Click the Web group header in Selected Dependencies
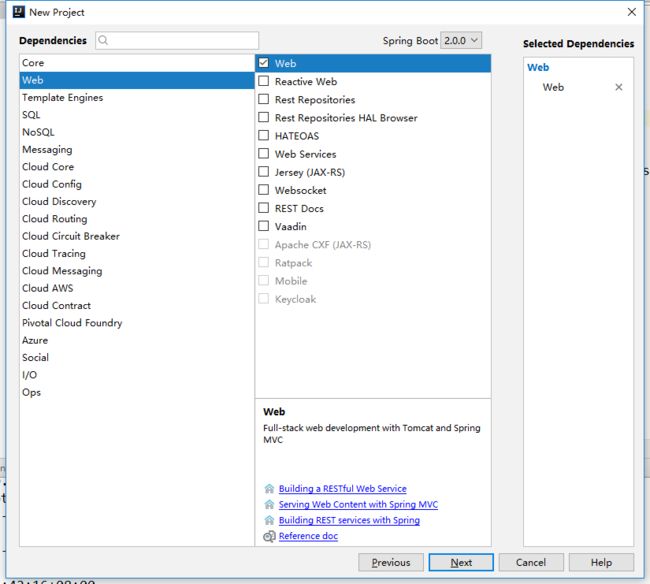The height and width of the screenshot is (584, 650). 538,67
